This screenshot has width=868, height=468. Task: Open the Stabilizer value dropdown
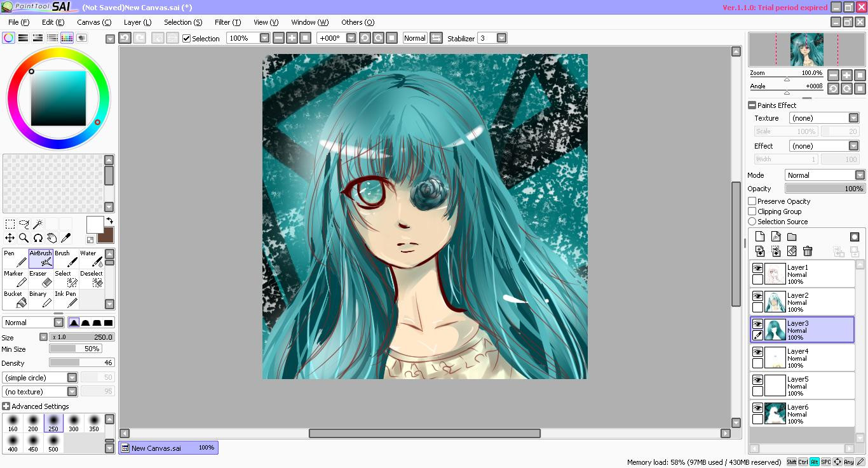coord(501,38)
